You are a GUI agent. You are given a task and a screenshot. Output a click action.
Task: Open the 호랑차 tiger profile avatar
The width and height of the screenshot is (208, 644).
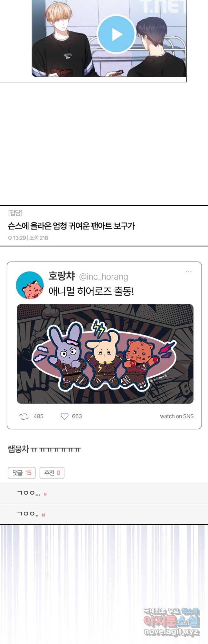pyautogui.click(x=30, y=285)
